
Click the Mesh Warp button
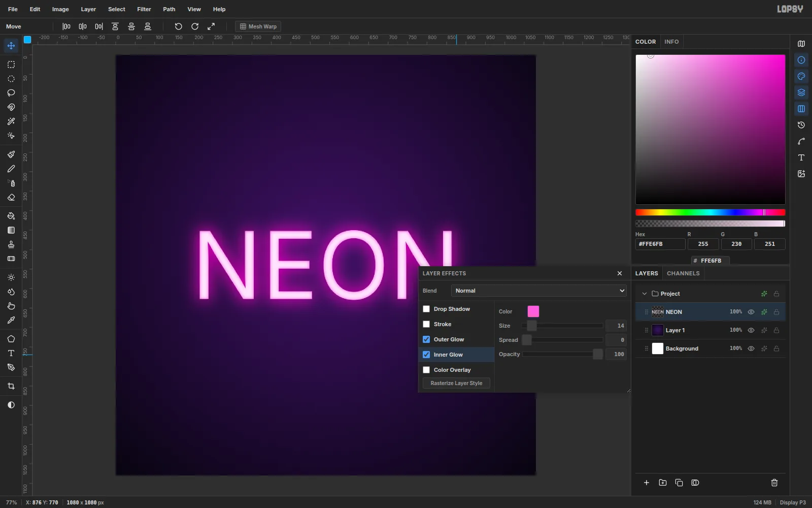258,26
